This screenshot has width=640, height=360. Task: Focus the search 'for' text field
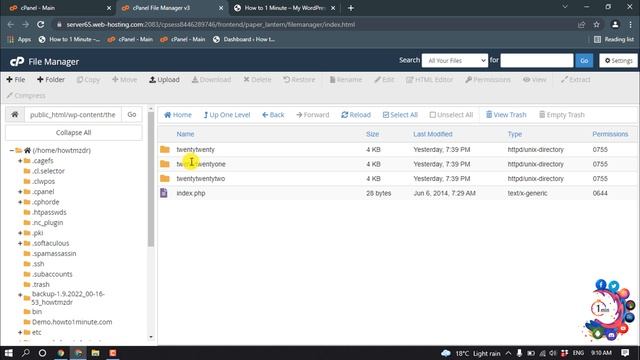pyautogui.click(x=537, y=60)
